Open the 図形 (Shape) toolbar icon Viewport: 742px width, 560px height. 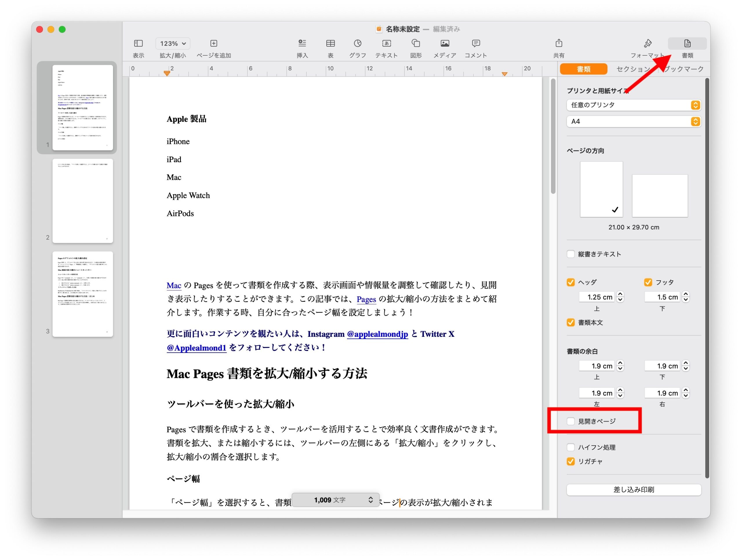[416, 43]
